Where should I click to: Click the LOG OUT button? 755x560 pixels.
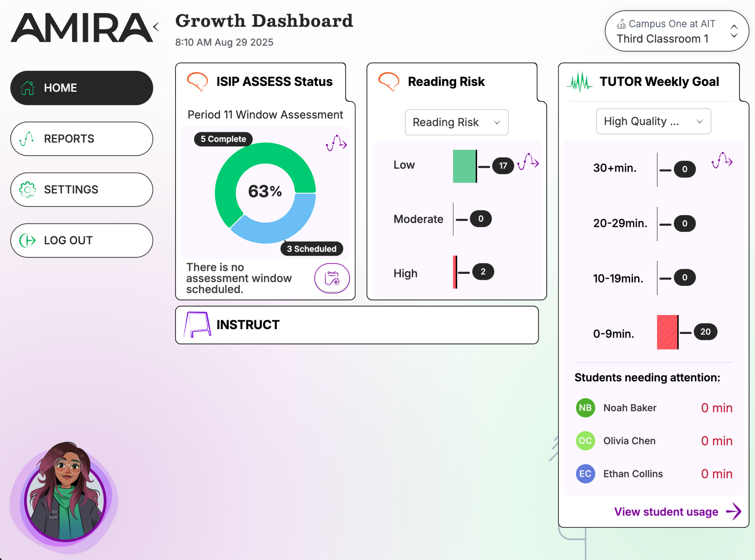point(82,240)
